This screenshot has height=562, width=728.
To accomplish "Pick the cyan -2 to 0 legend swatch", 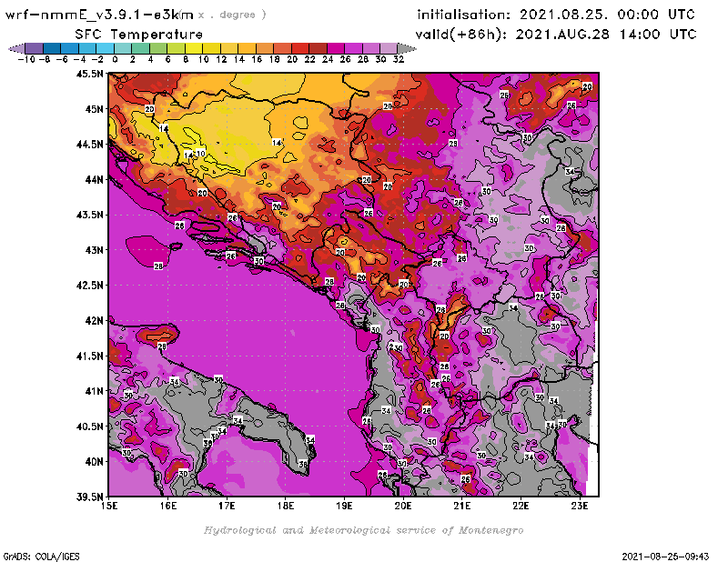I will pos(105,48).
